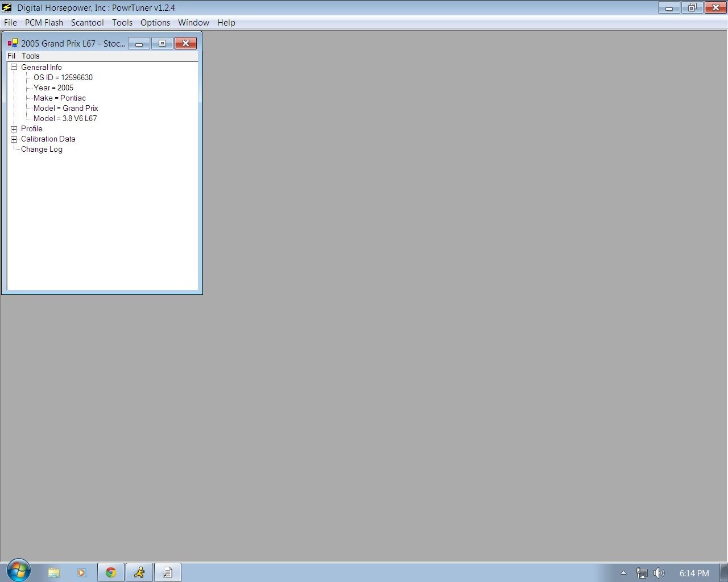Close the 2005 Grand Prix tune window
The width and height of the screenshot is (728, 582).
tap(185, 44)
